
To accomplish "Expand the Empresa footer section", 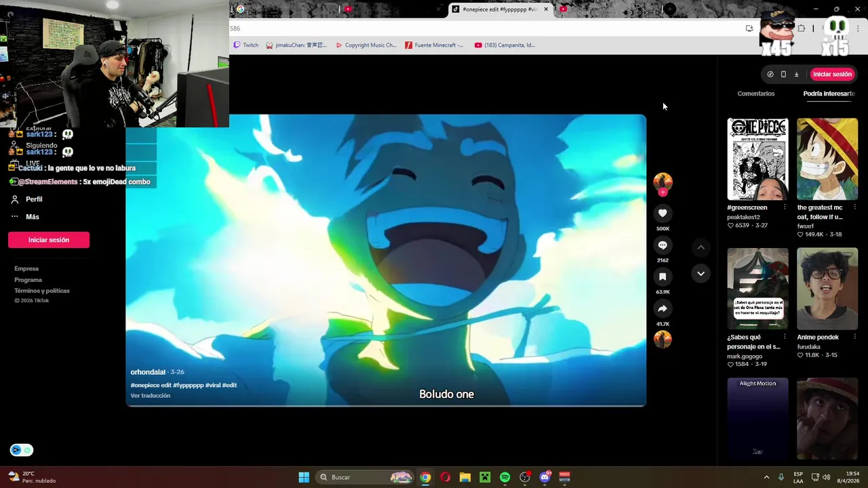I will [26, 269].
